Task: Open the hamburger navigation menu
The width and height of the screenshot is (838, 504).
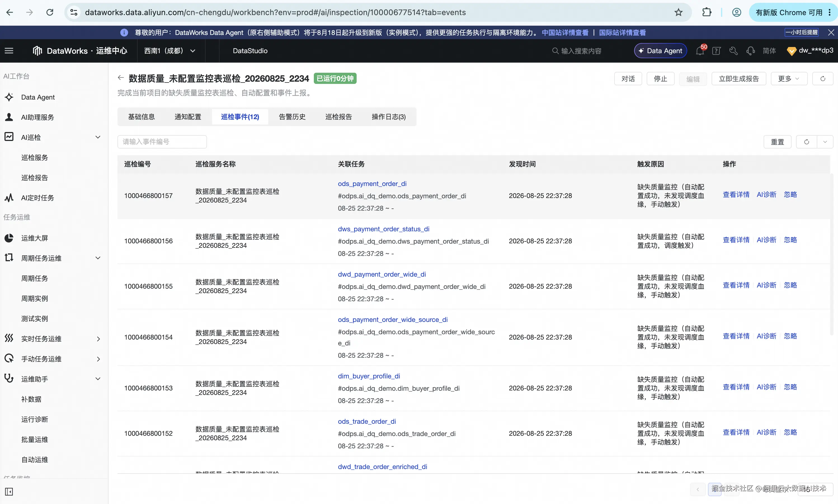Action: tap(9, 51)
